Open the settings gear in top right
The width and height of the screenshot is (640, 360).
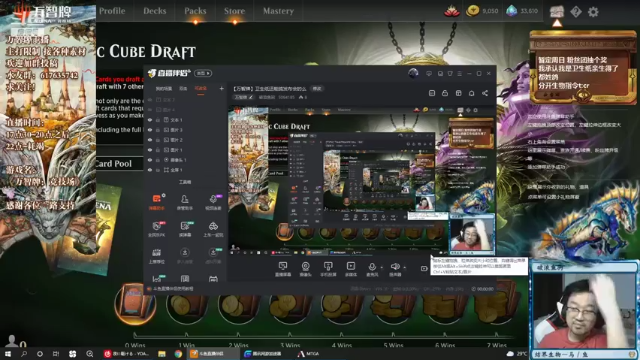[593, 12]
